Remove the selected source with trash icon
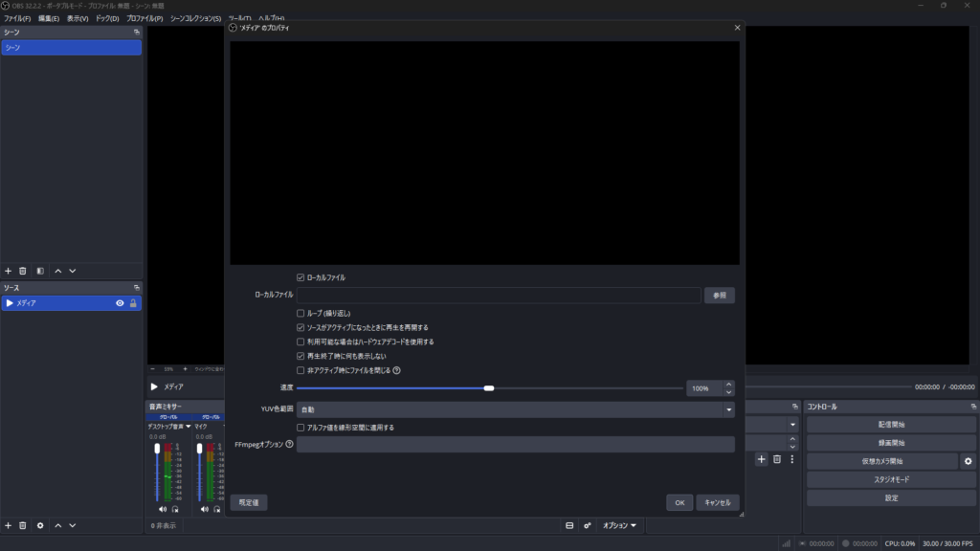The height and width of the screenshot is (551, 980). pyautogui.click(x=23, y=525)
